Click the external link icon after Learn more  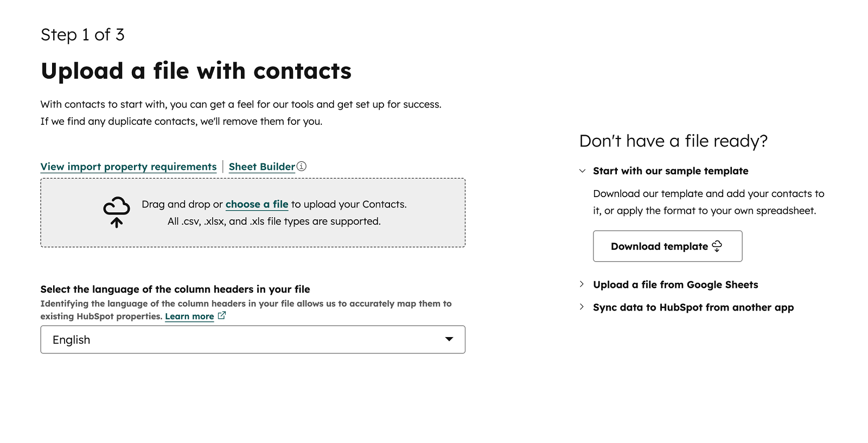tap(221, 315)
